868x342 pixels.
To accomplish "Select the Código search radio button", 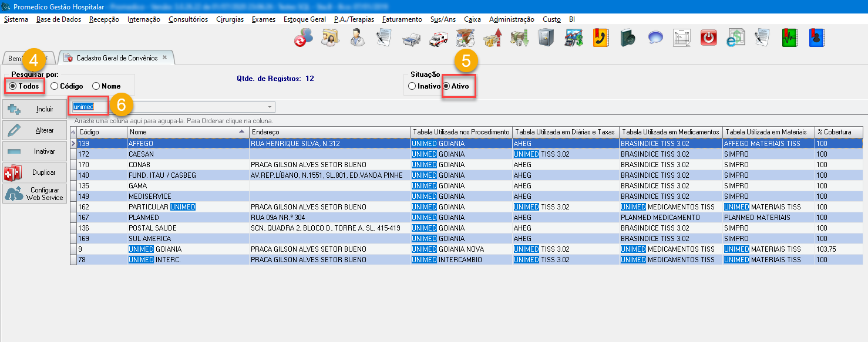I will [x=55, y=86].
